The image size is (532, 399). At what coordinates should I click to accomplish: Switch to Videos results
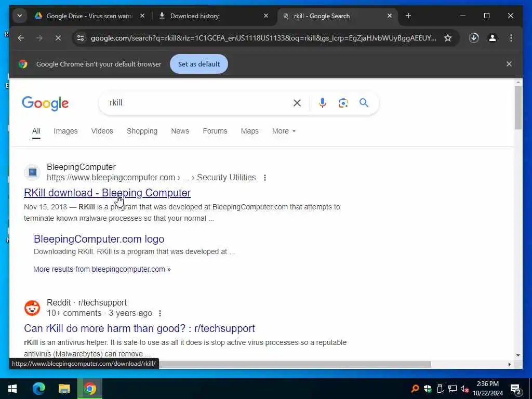[102, 131]
